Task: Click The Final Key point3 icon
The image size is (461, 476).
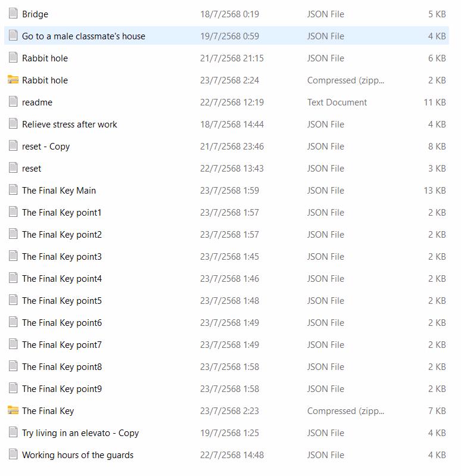Action: pos(13,256)
